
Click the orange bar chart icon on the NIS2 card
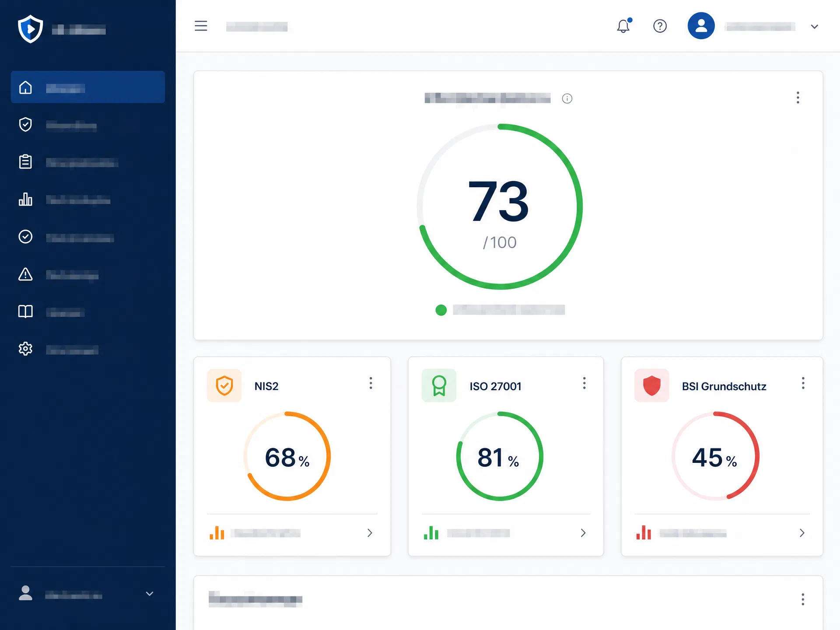(x=217, y=532)
